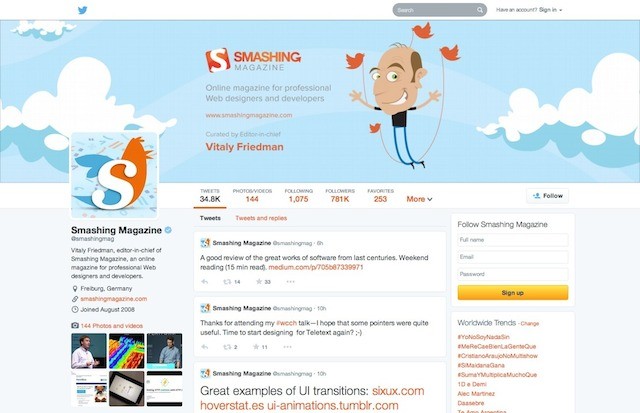Click the Follow button
640x413 pixels.
[x=548, y=196]
